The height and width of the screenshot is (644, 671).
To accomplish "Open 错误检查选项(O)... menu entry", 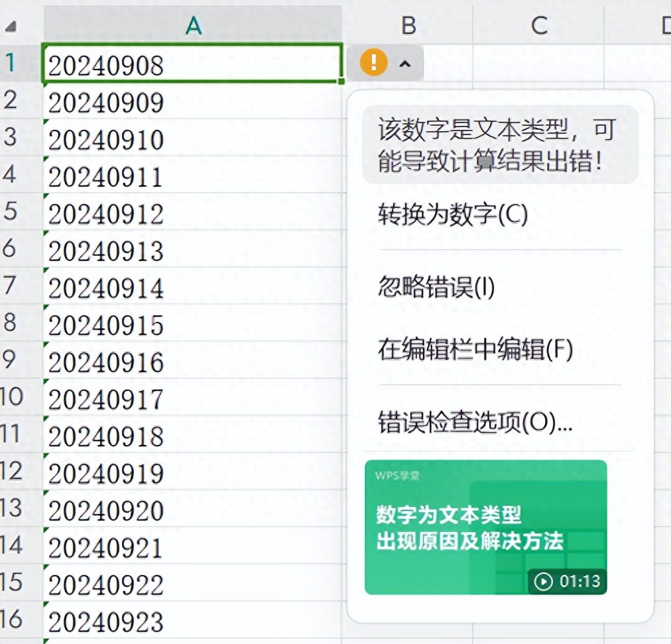I will coord(475,421).
